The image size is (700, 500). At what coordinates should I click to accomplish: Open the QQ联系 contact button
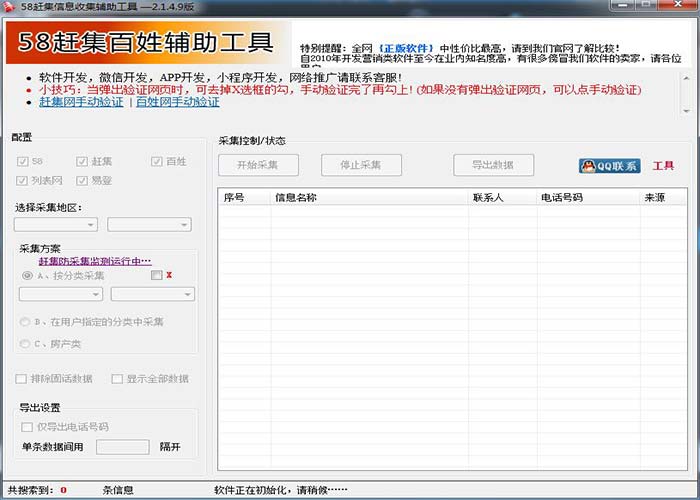click(609, 166)
